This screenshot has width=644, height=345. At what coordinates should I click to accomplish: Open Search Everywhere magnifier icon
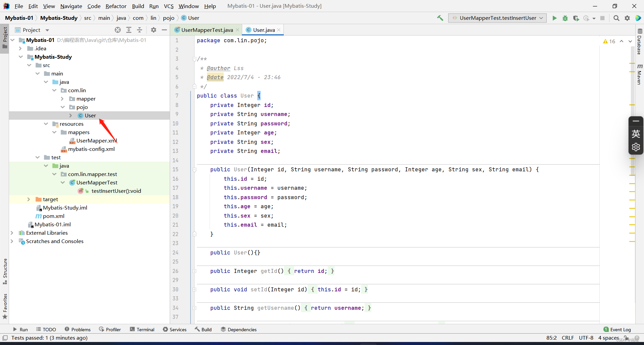616,18
